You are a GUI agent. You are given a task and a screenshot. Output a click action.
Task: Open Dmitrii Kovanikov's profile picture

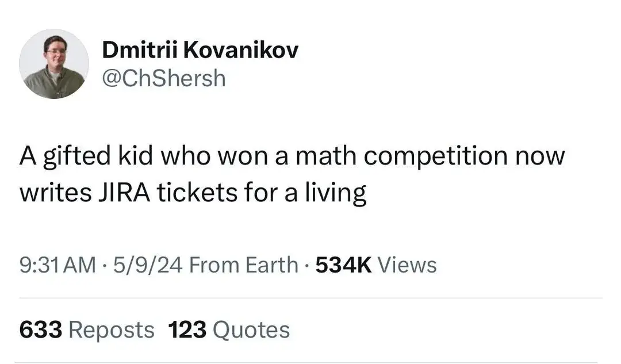point(54,64)
